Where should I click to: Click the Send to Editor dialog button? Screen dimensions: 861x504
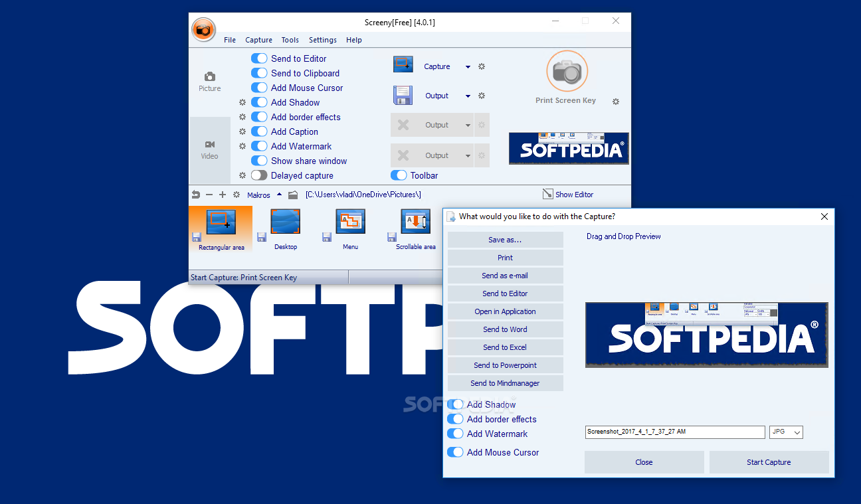pyautogui.click(x=505, y=294)
